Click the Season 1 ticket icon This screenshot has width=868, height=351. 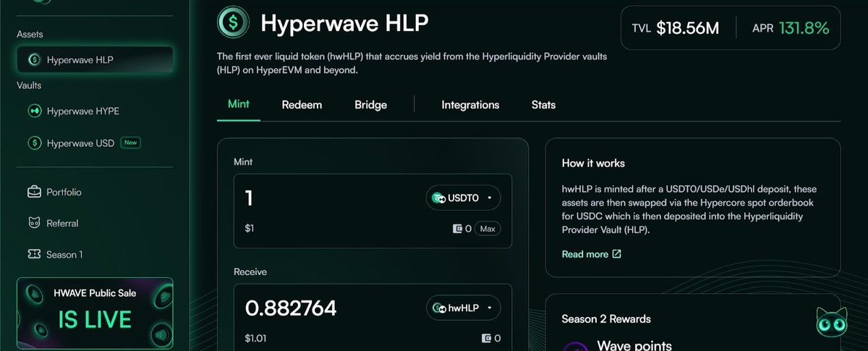click(33, 254)
